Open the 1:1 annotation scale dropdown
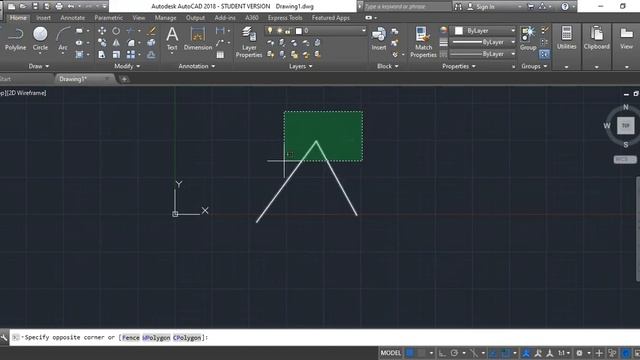Viewport: 640px width, 360px height. (x=564, y=353)
